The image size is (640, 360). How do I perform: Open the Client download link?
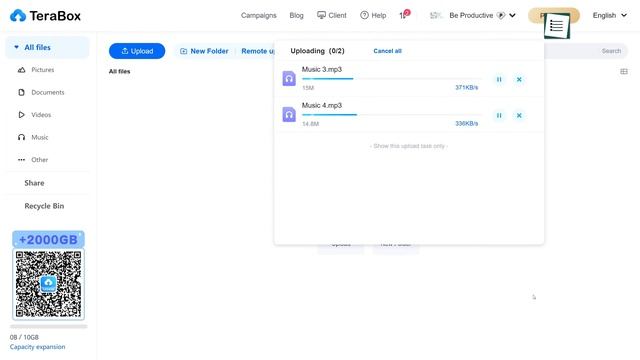(332, 15)
